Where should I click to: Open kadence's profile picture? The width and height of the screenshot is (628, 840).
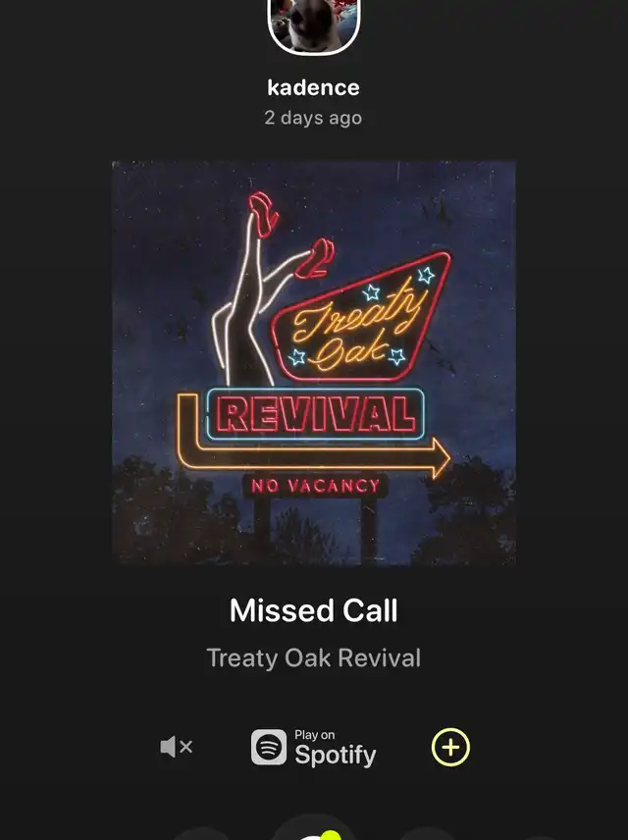pyautogui.click(x=313, y=25)
